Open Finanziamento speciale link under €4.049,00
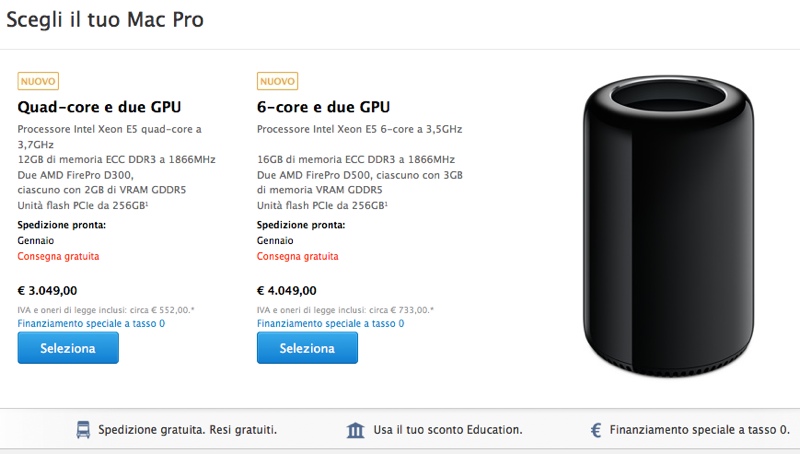 330,323
